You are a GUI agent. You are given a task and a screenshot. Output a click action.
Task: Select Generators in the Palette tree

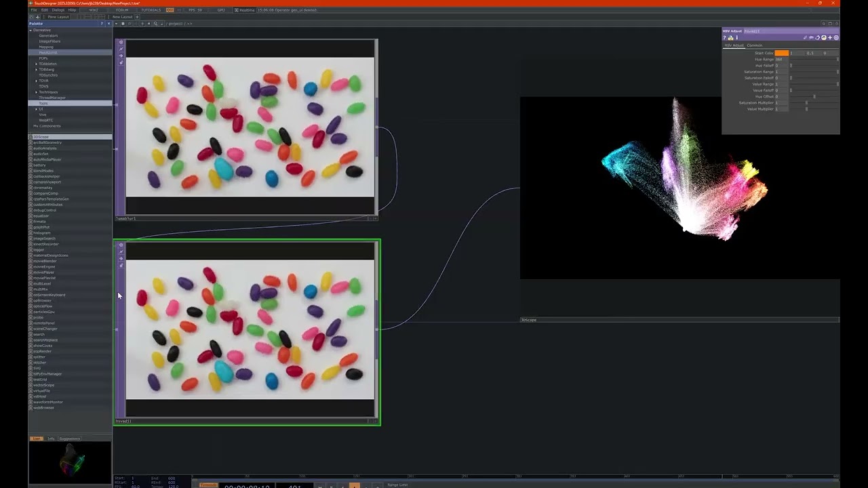(x=48, y=35)
